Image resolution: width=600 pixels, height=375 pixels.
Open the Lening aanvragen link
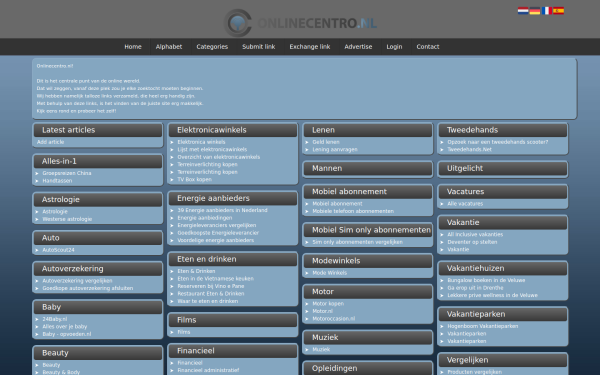pyautogui.click(x=335, y=150)
